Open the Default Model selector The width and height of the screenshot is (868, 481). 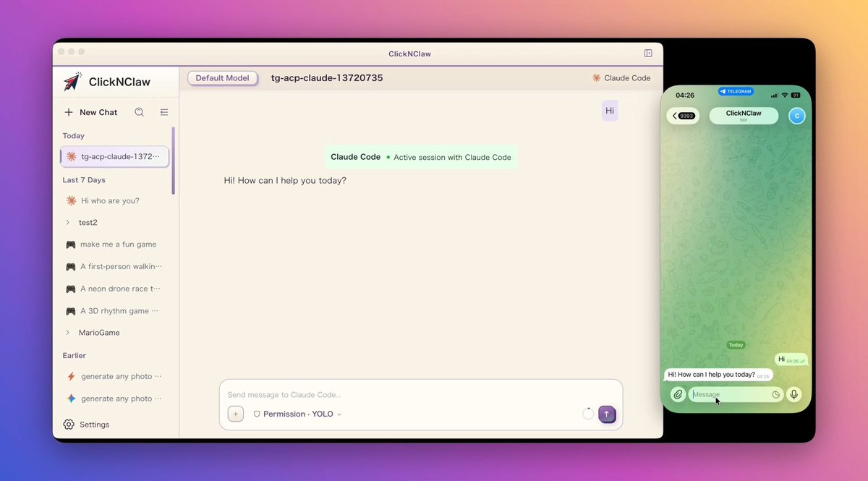[x=222, y=78]
